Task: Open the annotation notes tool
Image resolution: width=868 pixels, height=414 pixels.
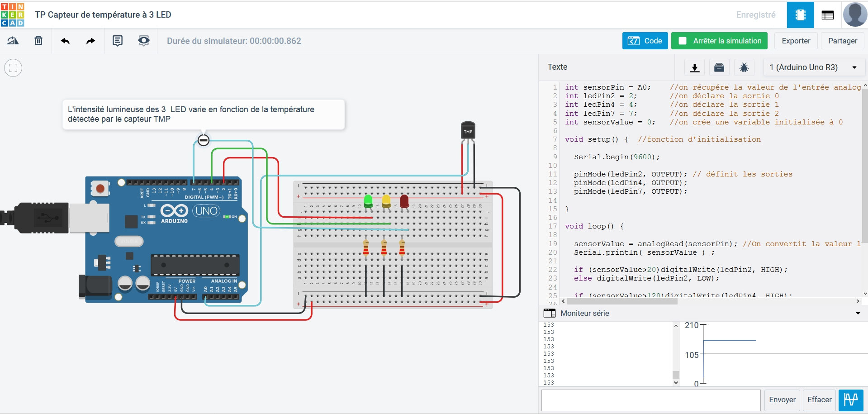Action: point(118,41)
